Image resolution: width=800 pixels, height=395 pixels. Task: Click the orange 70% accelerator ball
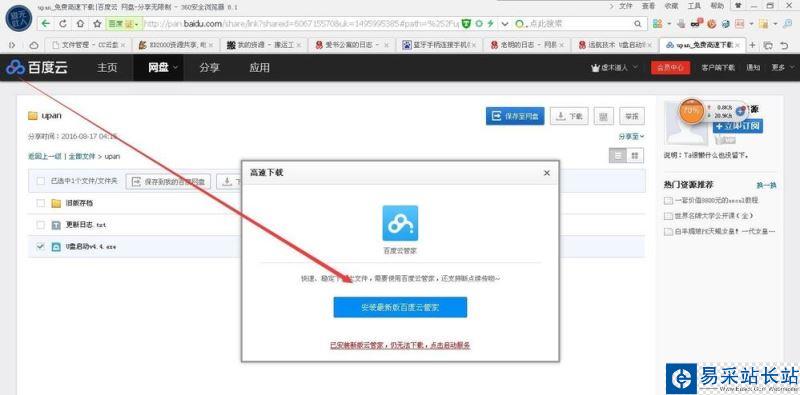692,110
